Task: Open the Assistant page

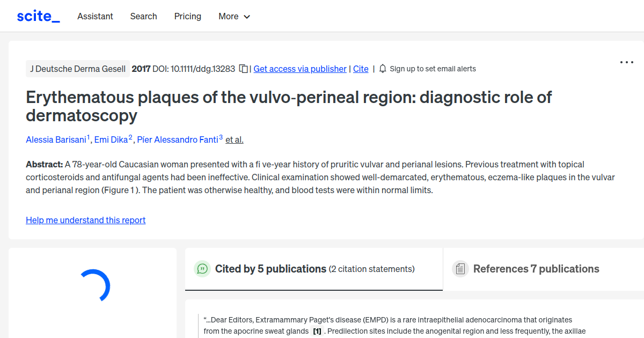Action: pyautogui.click(x=95, y=17)
